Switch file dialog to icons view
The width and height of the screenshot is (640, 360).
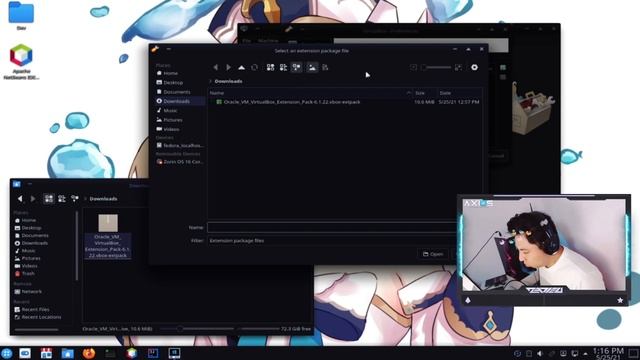pyautogui.click(x=270, y=67)
